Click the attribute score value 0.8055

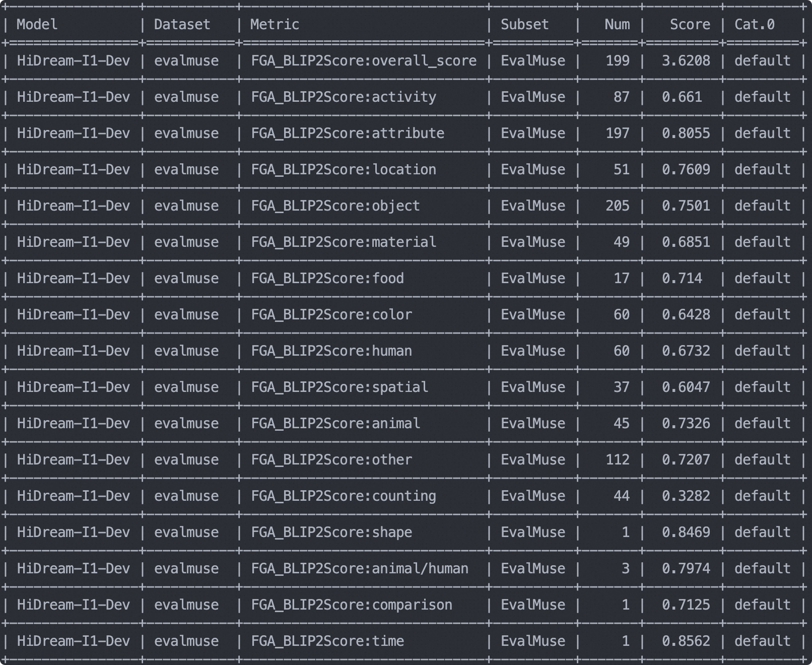[686, 134]
